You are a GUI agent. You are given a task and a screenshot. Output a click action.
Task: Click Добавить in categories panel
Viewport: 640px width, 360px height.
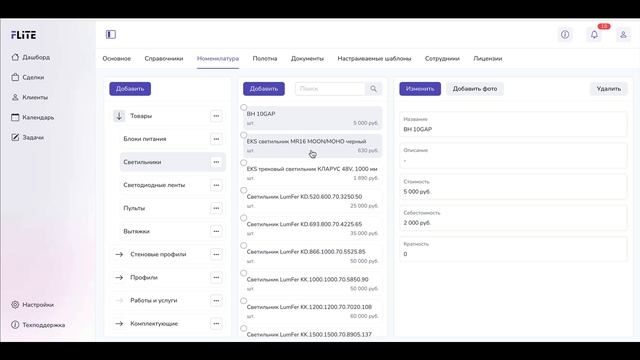pyautogui.click(x=130, y=89)
